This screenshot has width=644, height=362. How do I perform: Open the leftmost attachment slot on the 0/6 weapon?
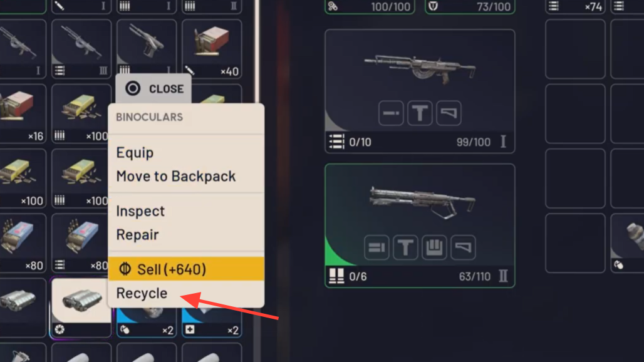377,247
